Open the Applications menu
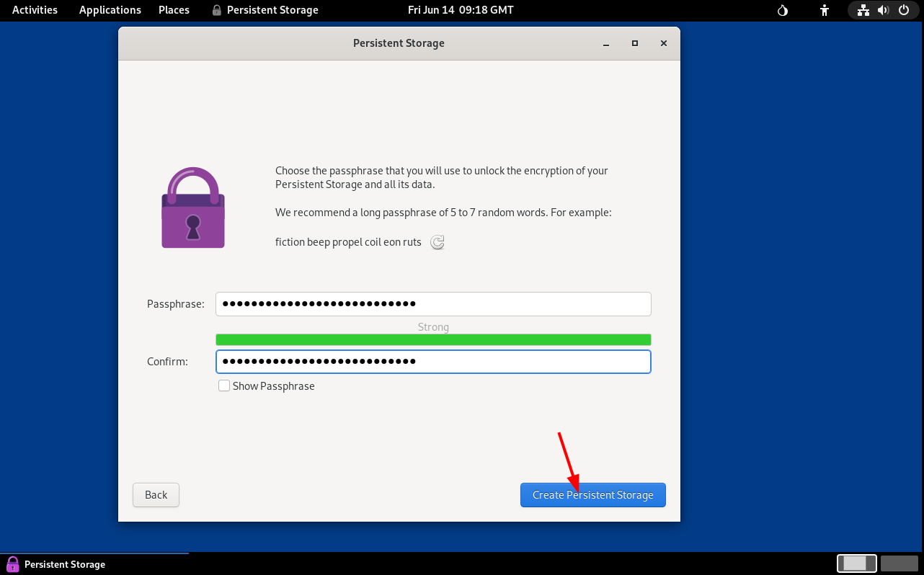 [110, 10]
